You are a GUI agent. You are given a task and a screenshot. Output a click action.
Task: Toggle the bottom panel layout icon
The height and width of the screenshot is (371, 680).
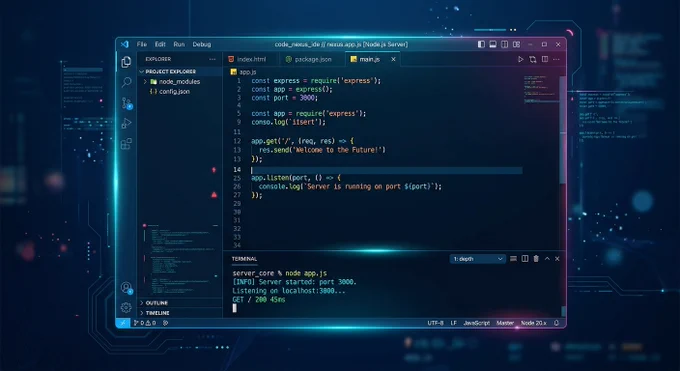point(493,44)
